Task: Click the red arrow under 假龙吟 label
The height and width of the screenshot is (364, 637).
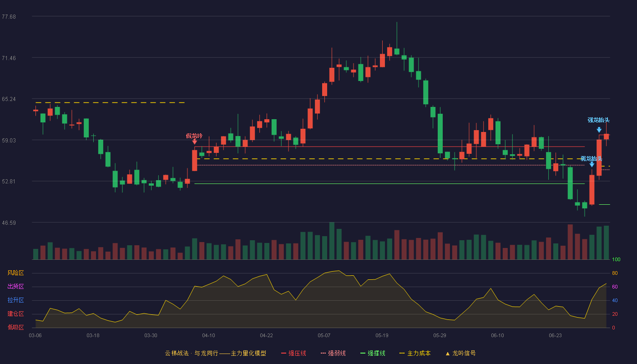Action: pyautogui.click(x=195, y=142)
